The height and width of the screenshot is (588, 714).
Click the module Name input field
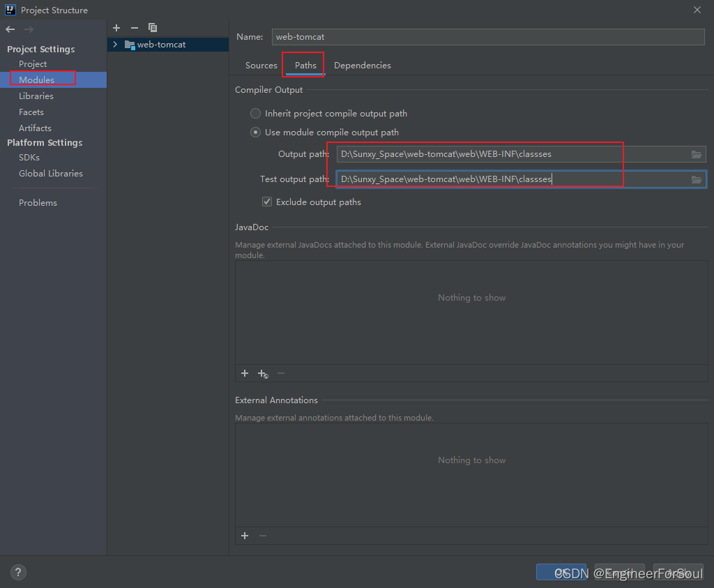point(488,37)
